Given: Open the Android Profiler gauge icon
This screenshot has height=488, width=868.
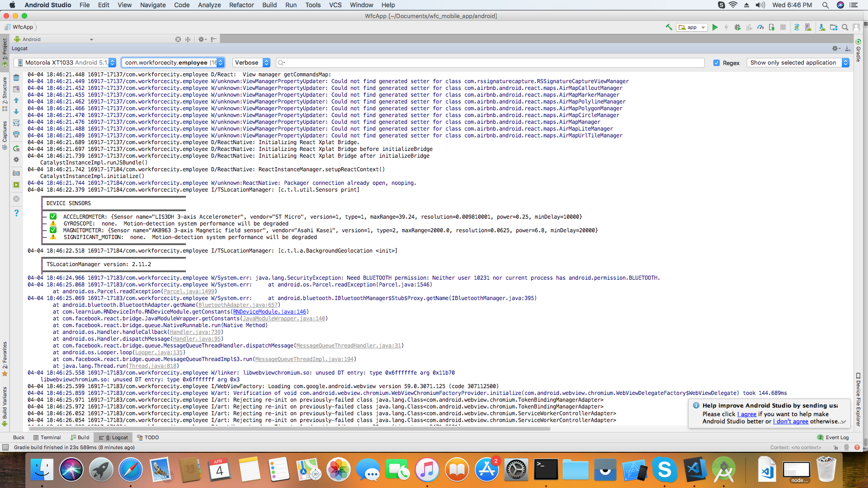Looking at the screenshot, I should point(760,27).
